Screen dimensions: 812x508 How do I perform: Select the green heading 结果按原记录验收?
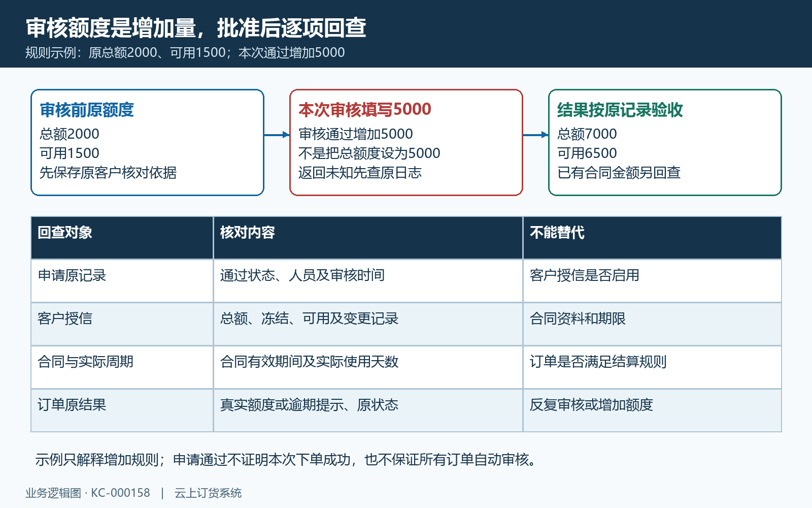pos(620,110)
